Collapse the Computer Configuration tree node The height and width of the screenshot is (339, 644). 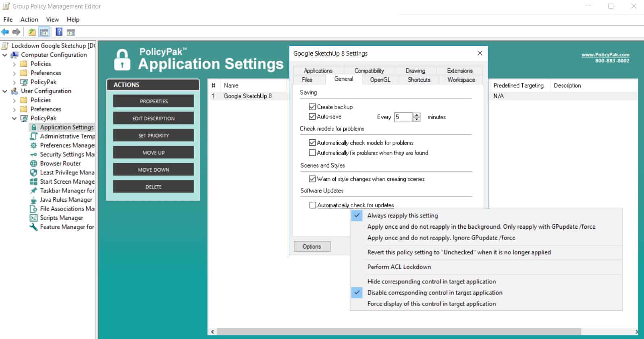click(x=5, y=55)
